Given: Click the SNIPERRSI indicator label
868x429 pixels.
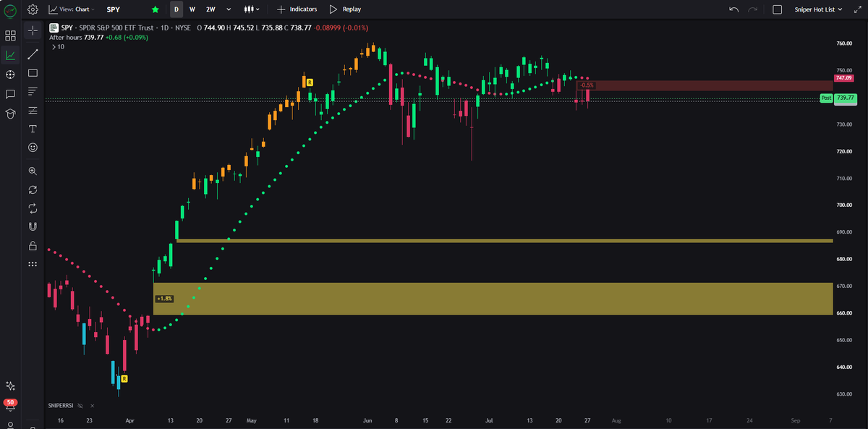Looking at the screenshot, I should coord(61,406).
